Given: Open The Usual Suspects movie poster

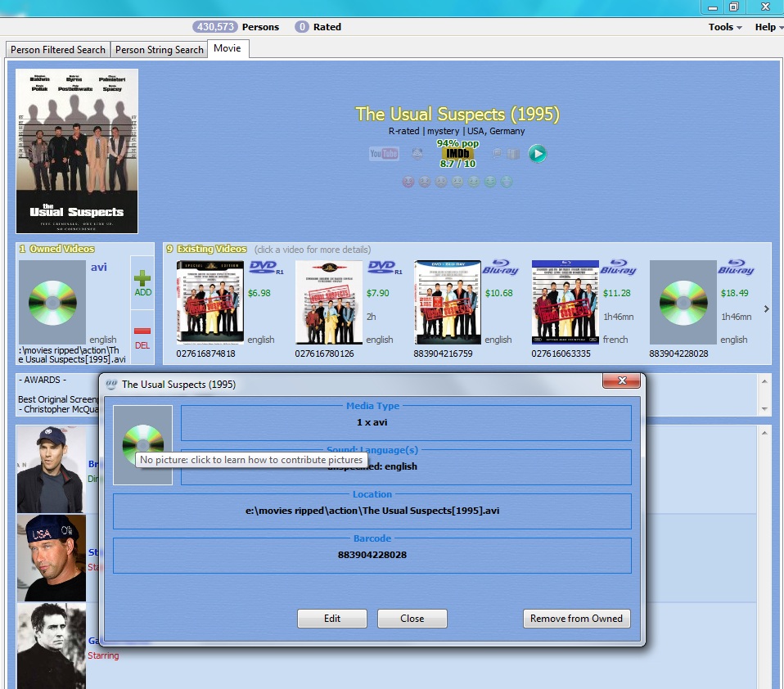Looking at the screenshot, I should pos(77,151).
